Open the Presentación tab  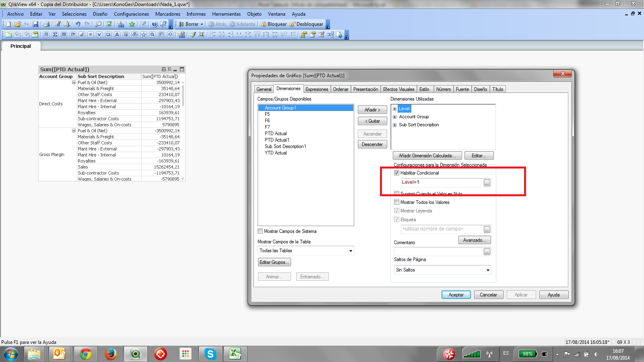pos(366,89)
